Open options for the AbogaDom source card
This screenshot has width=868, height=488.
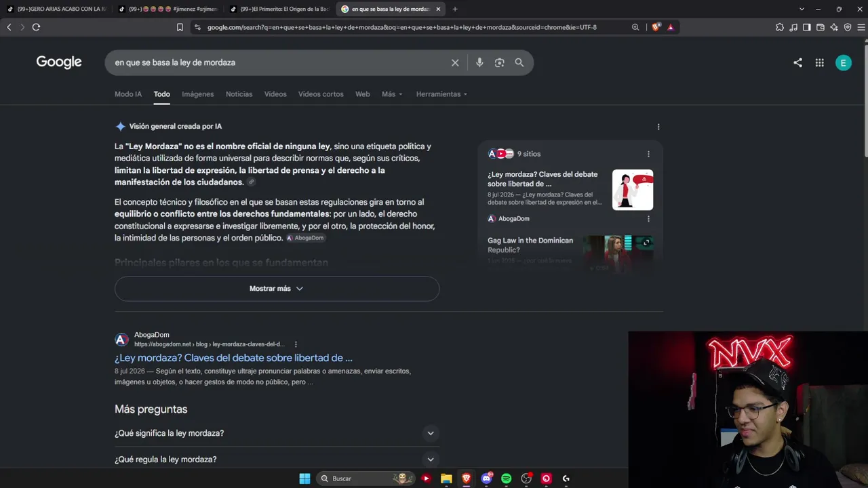click(x=648, y=219)
